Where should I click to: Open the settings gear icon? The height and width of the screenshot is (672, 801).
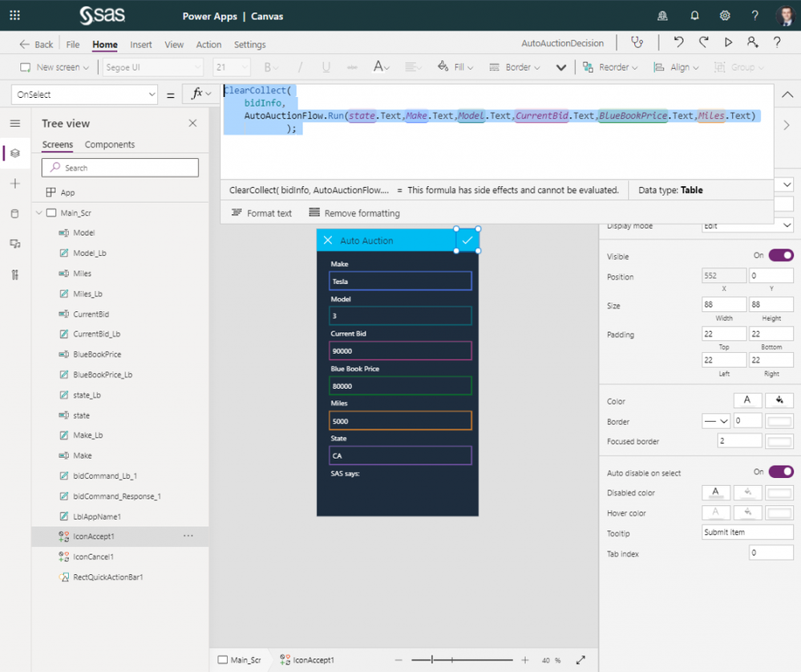click(x=724, y=15)
